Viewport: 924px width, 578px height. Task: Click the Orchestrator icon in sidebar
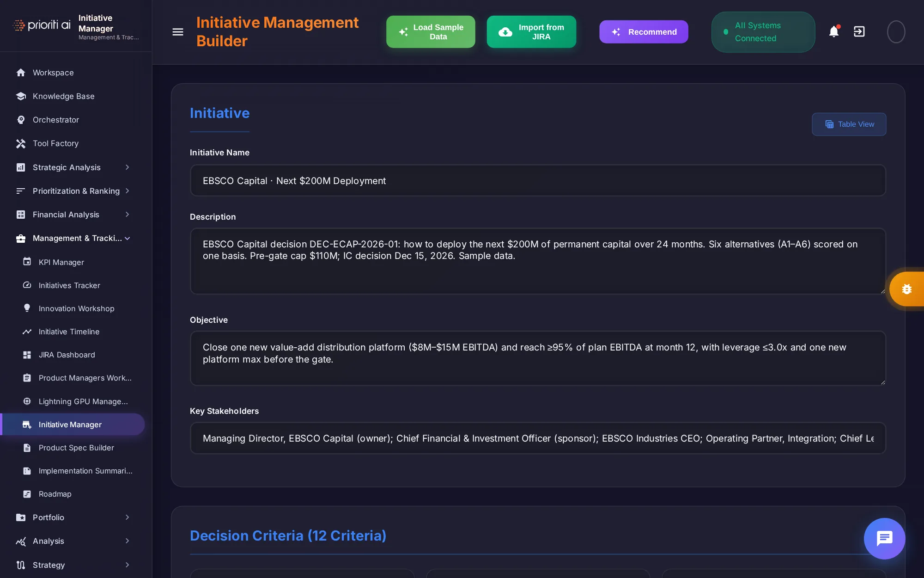(21, 120)
